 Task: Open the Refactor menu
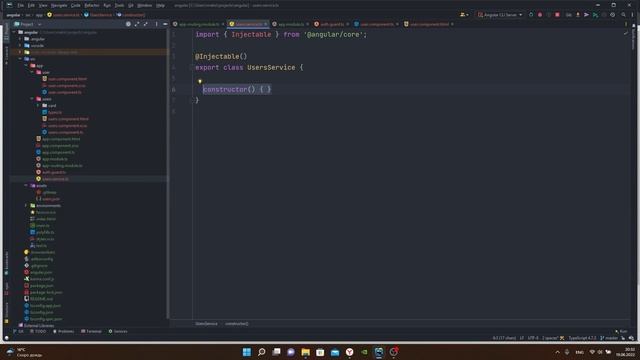pyautogui.click(x=92, y=5)
